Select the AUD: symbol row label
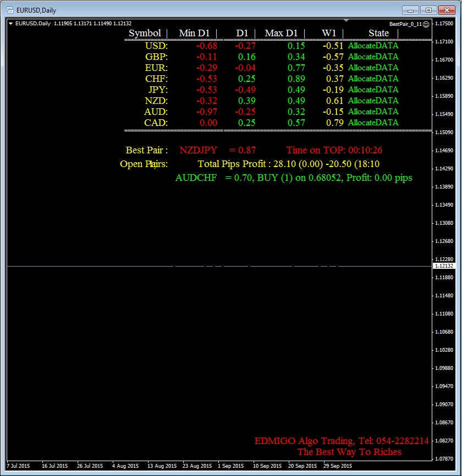Image resolution: width=462 pixels, height=476 pixels. [x=156, y=112]
